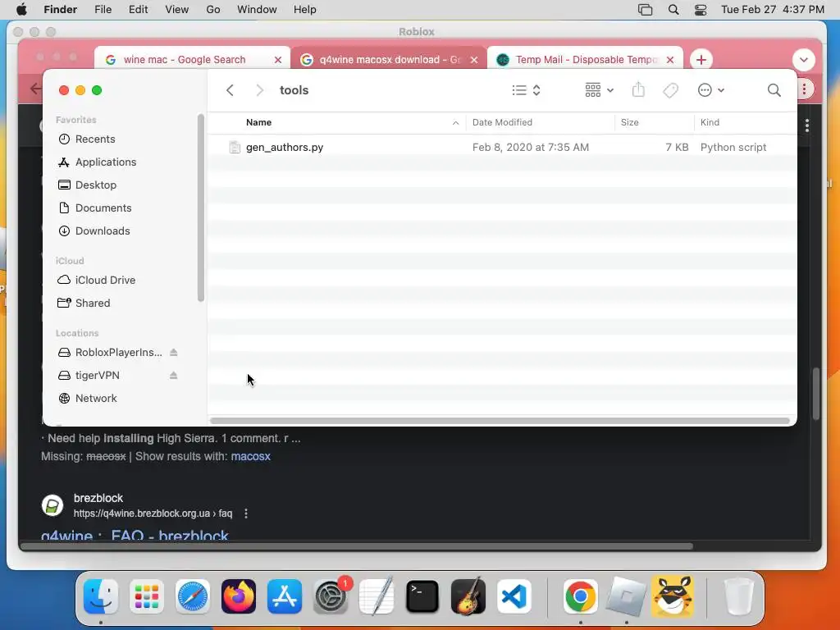
Task: Go forward in Finder window
Action: tap(260, 90)
